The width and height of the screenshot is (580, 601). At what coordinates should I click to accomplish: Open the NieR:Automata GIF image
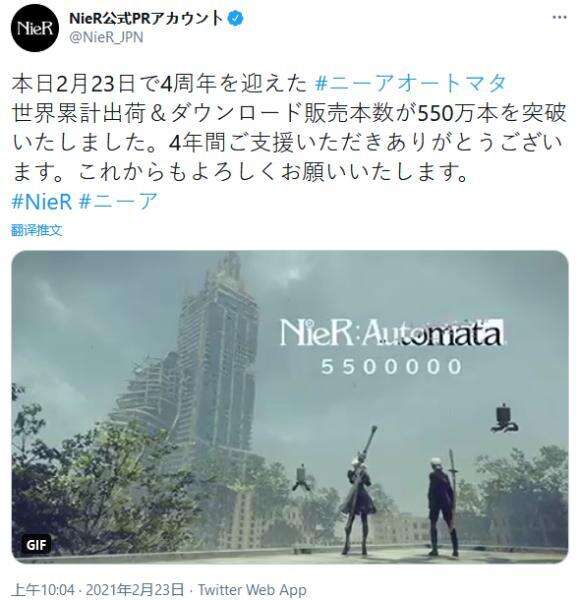[290, 407]
